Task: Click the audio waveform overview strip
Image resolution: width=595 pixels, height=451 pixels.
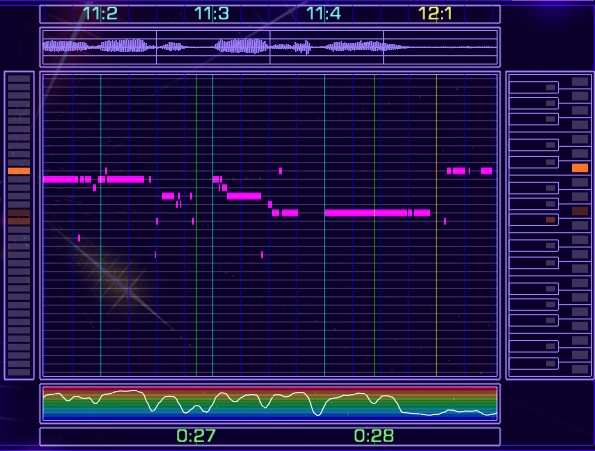Action: point(270,47)
